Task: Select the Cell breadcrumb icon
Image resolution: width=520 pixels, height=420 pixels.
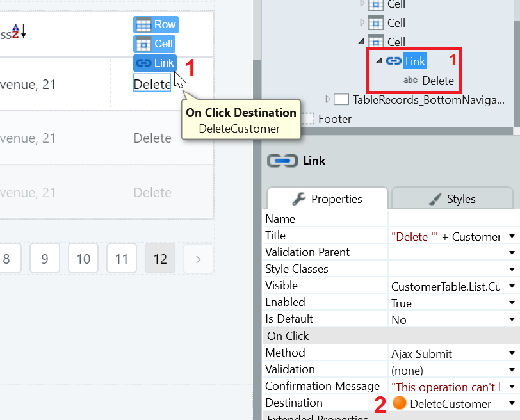Action: pyautogui.click(x=144, y=44)
